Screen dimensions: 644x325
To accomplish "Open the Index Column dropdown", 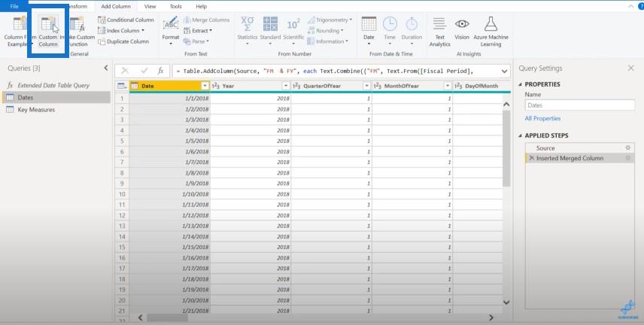I will 121,30.
